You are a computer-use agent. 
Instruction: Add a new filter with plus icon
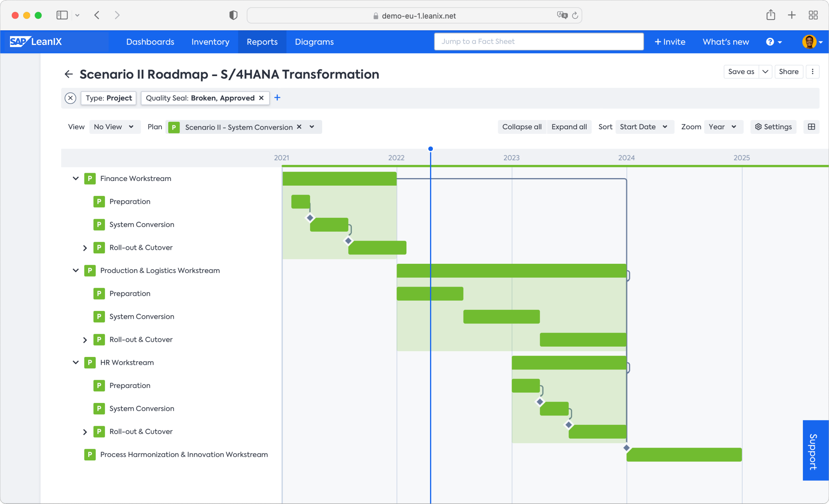click(277, 98)
